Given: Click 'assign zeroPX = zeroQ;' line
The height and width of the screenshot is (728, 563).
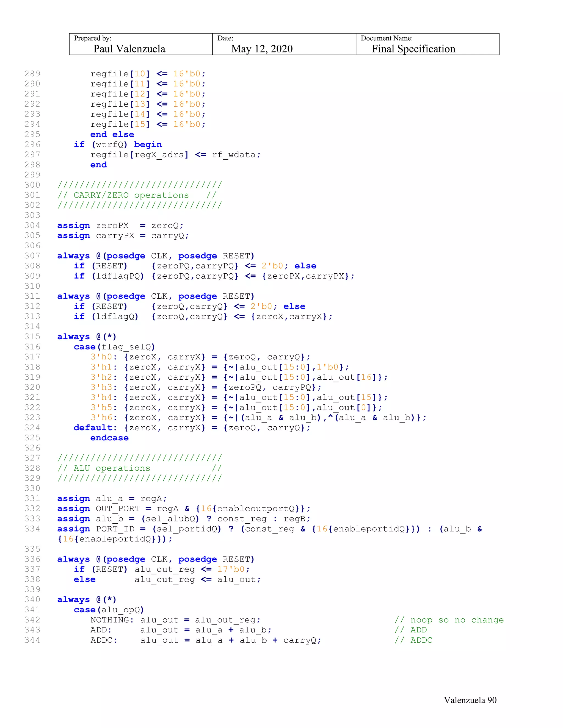Looking at the screenshot, I should pyautogui.click(x=120, y=226).
